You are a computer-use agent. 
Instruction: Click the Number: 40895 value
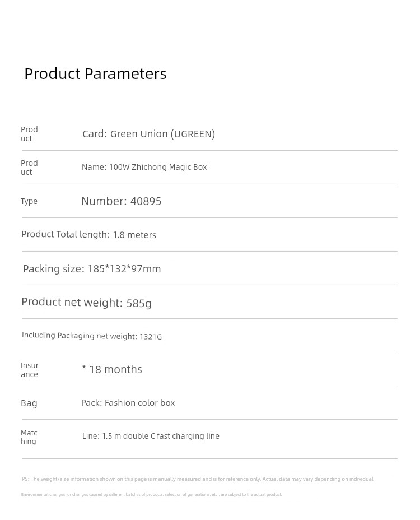[x=122, y=201]
